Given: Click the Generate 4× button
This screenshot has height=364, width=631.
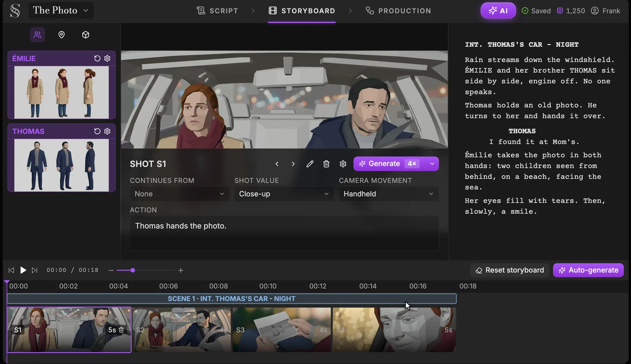Looking at the screenshot, I should pyautogui.click(x=390, y=164).
